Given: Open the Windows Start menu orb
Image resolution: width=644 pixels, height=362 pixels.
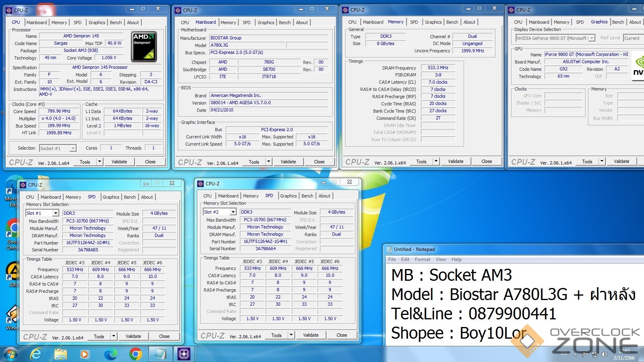Looking at the screenshot, I should (11, 354).
